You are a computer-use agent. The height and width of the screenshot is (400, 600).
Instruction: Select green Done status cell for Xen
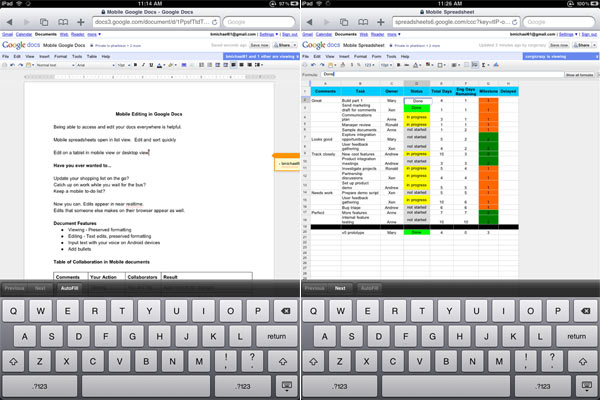[416, 108]
